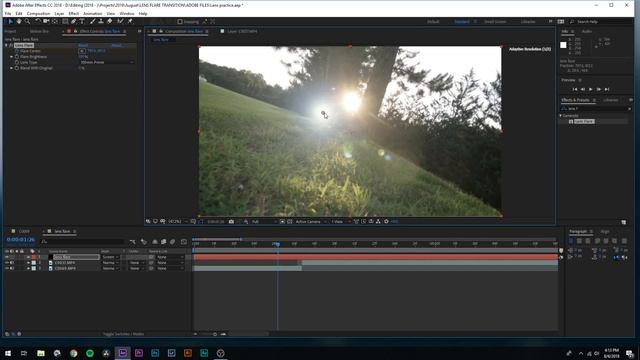Step to next frame in Preview panel
Image resolution: width=640 pixels, height=360 pixels.
[599, 89]
